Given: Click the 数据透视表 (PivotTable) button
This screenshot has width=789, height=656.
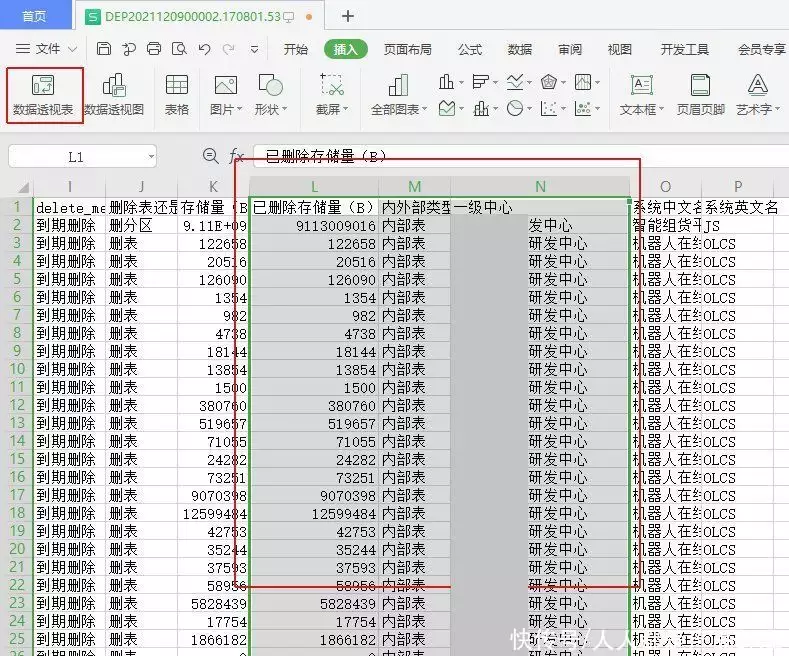Looking at the screenshot, I should pos(43,94).
